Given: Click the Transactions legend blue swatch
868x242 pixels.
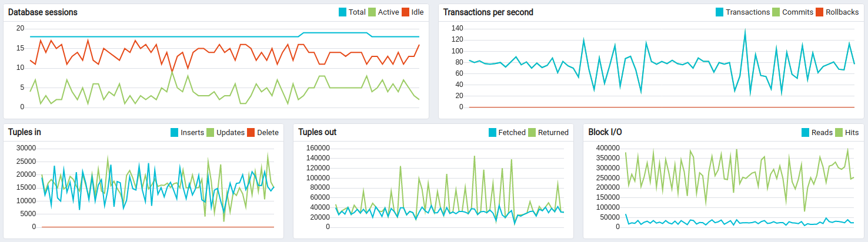Looking at the screenshot, I should [x=719, y=12].
